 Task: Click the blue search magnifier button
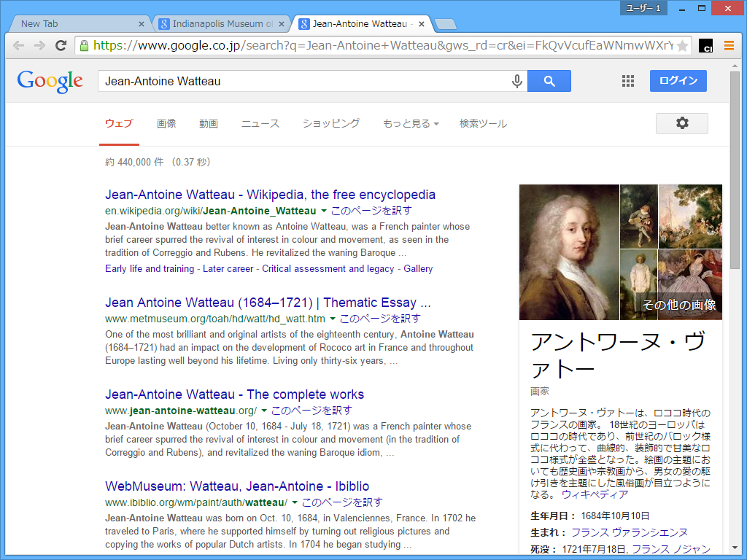pos(549,81)
